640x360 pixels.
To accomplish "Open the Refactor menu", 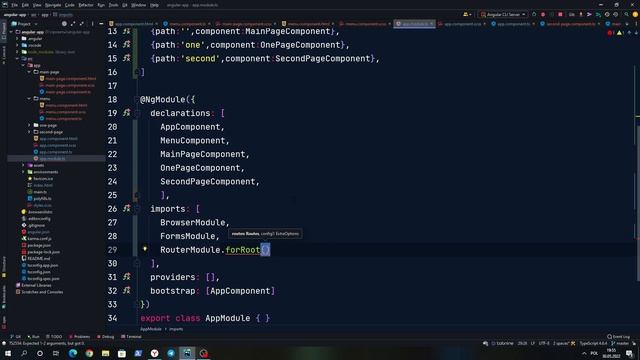I will point(86,5).
